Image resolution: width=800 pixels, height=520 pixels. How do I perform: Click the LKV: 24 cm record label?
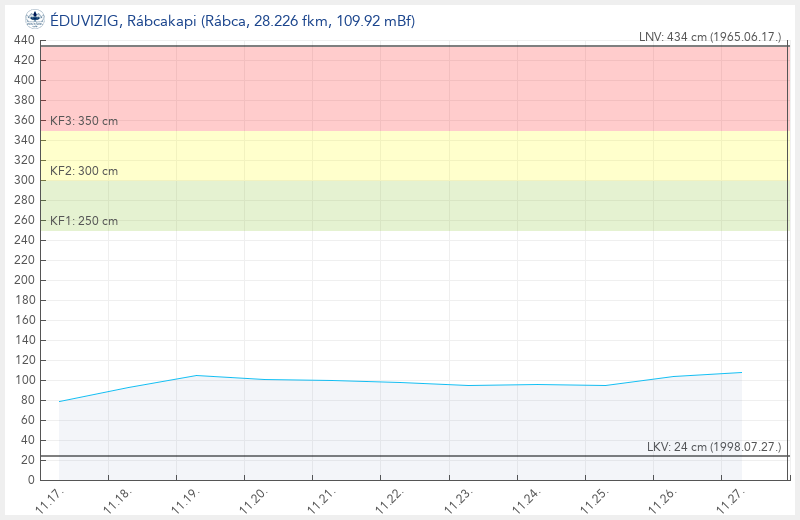pos(714,447)
